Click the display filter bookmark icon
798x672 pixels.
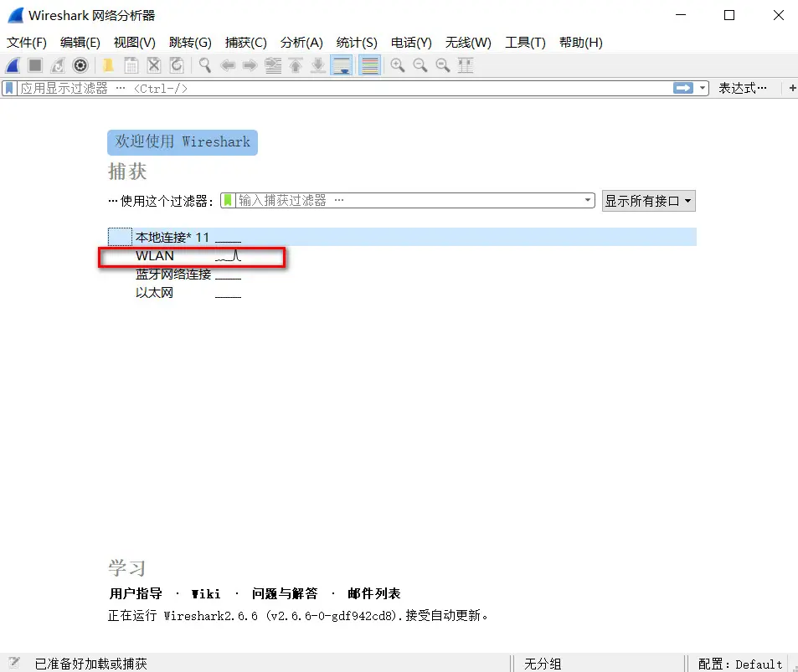[x=9, y=89]
